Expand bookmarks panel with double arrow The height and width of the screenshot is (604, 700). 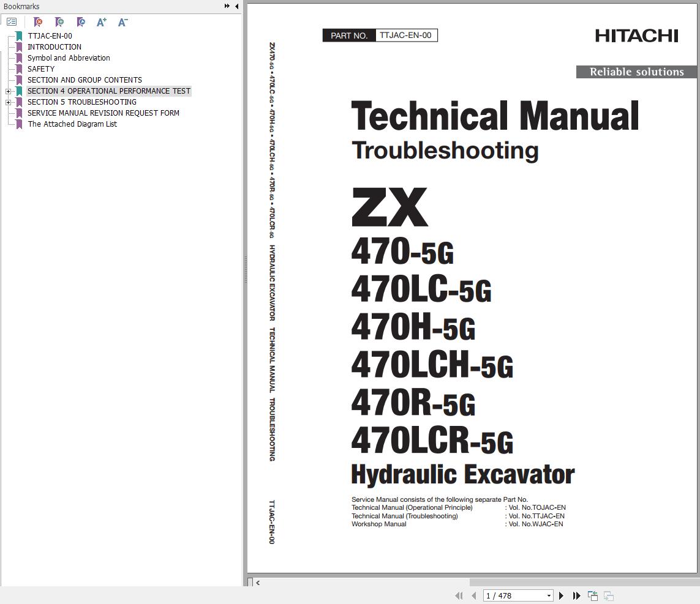227,6
